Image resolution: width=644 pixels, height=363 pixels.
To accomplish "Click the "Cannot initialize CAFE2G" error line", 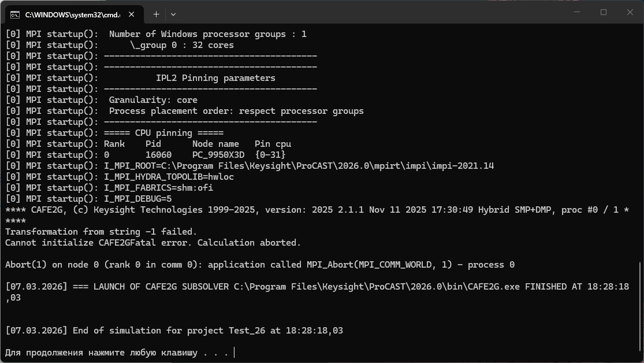I will coord(153,243).
